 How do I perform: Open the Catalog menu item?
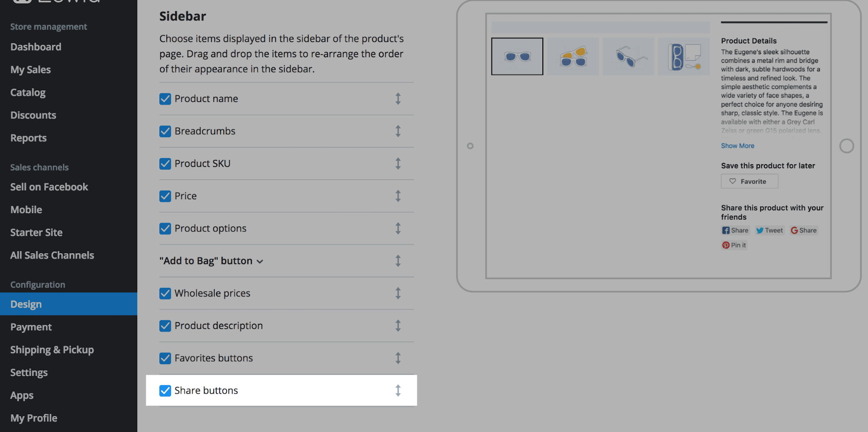(x=28, y=92)
